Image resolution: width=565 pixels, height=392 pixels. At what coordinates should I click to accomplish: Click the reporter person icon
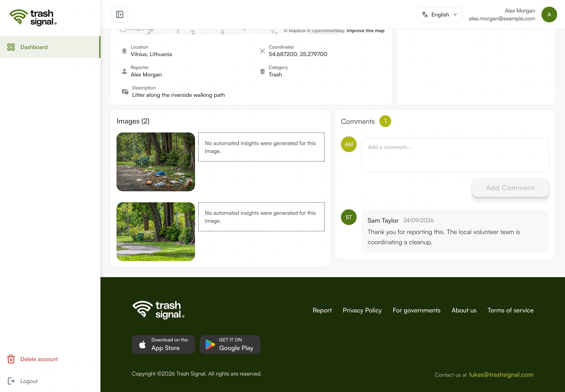pos(124,71)
